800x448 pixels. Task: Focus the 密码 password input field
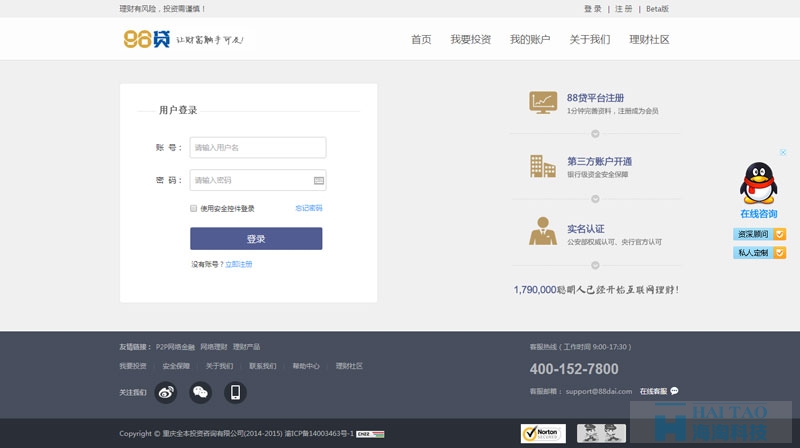(x=258, y=180)
